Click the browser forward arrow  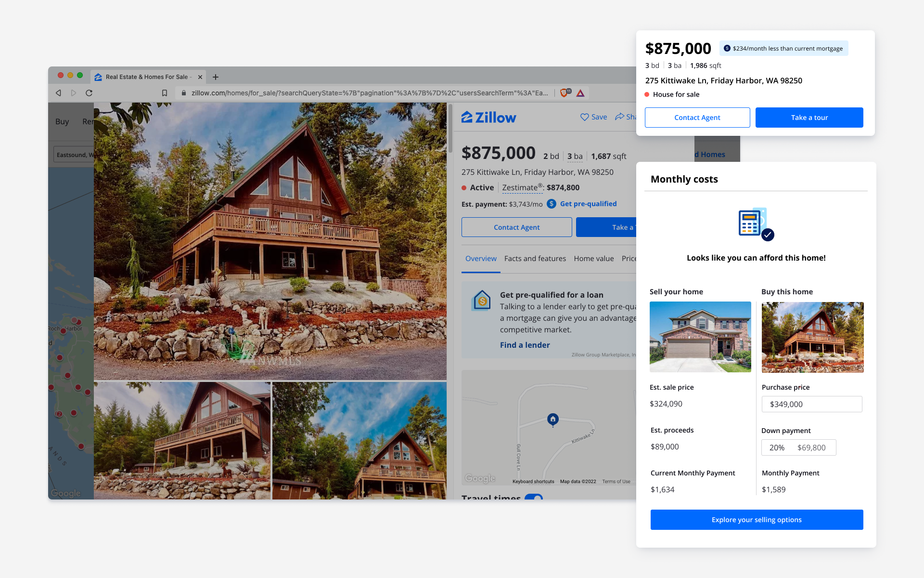point(74,93)
